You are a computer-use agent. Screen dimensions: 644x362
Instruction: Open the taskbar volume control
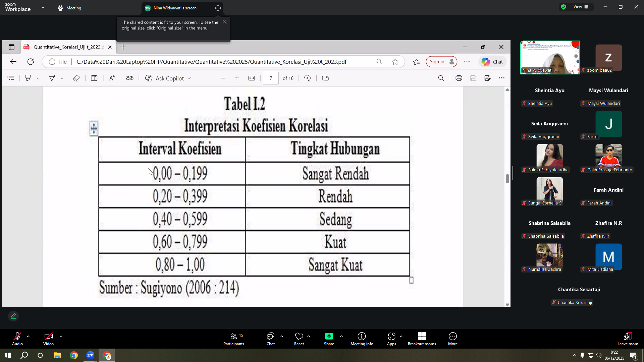tap(599, 355)
